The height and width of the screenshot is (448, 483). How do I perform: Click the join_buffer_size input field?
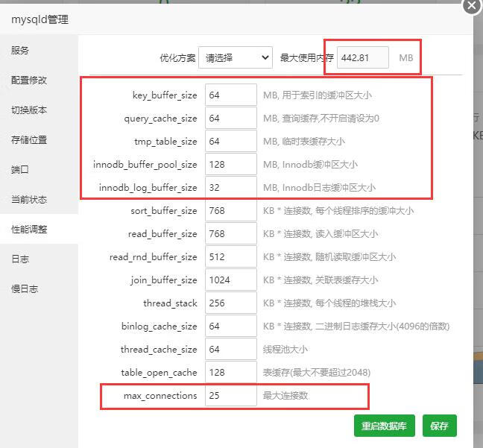click(x=230, y=280)
